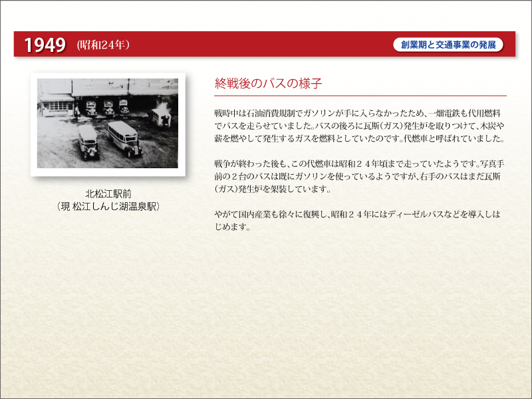This screenshot has height=399, width=532.
Task: Click the paragraph line starting 戦時中は石油消費規制
Action: tap(358, 113)
